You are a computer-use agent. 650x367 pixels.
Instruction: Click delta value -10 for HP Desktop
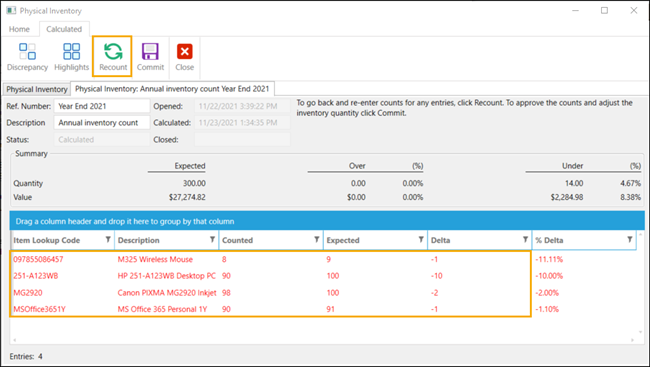point(437,276)
